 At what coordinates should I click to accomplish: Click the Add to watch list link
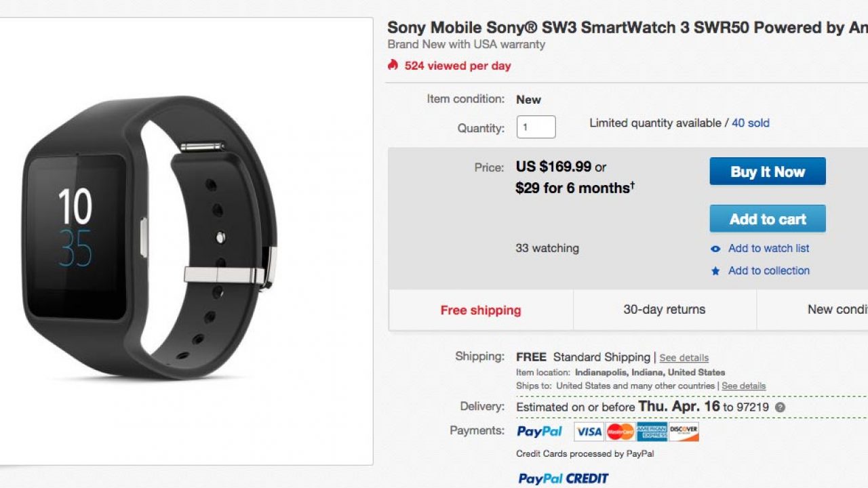(768, 248)
